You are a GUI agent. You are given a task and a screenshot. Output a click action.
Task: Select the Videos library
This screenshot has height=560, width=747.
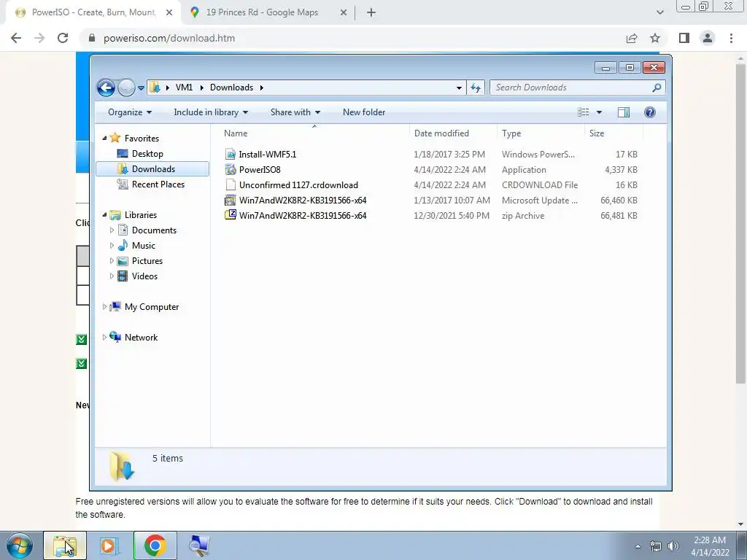[145, 276]
